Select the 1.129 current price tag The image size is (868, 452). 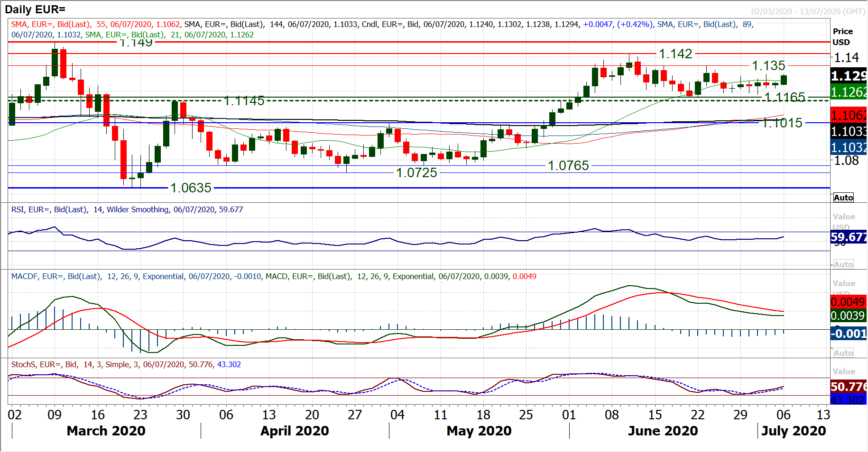tap(849, 76)
